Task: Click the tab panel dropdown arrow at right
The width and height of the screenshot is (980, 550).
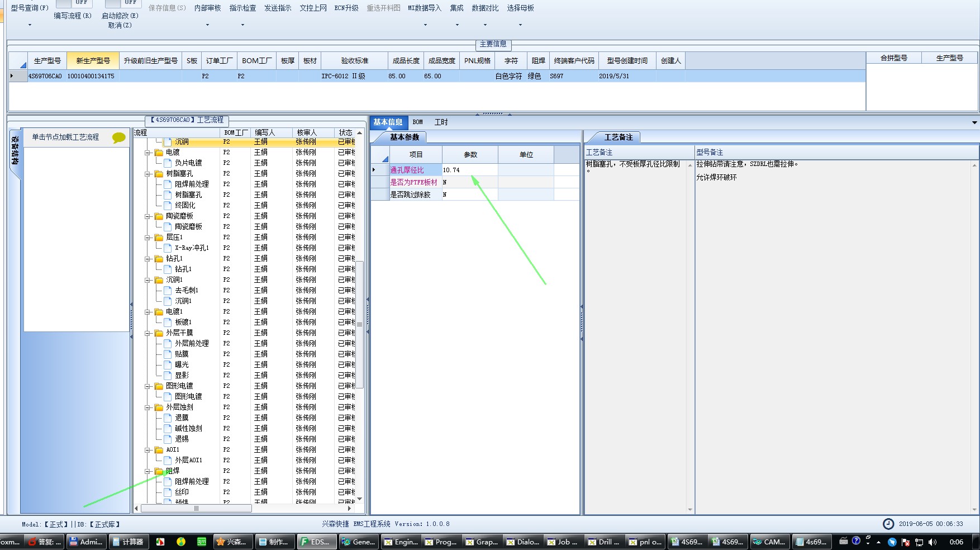Action: click(974, 122)
